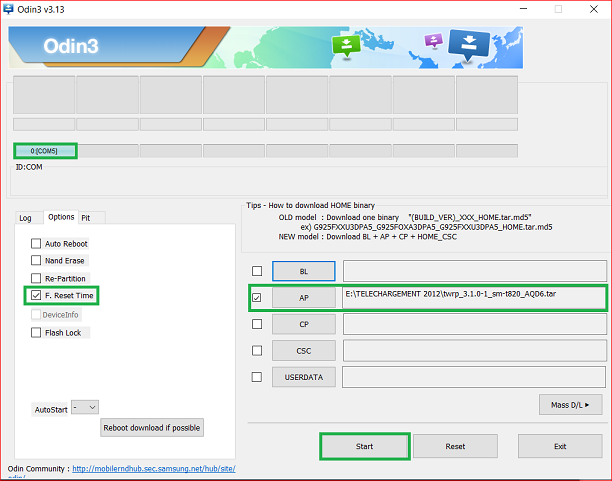
Task: Click the Odin3 banner image
Action: point(265,47)
